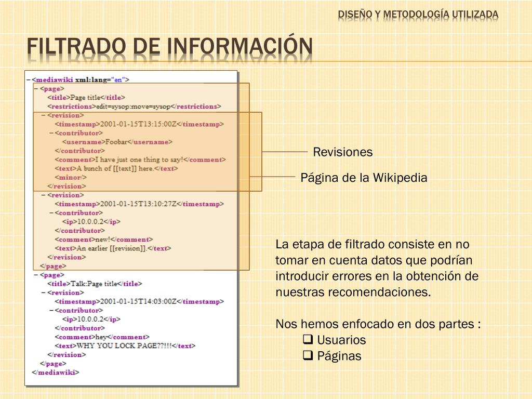Image resolution: width=532 pixels, height=399 pixels.
Task: Click the <comment>new!</comment> line
Action: 103,239
